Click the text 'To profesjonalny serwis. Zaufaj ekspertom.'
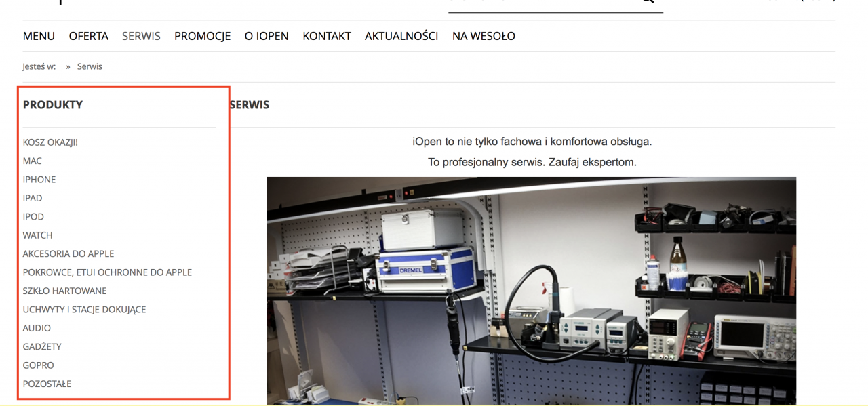Screen dimensions: 868x406 (532, 162)
